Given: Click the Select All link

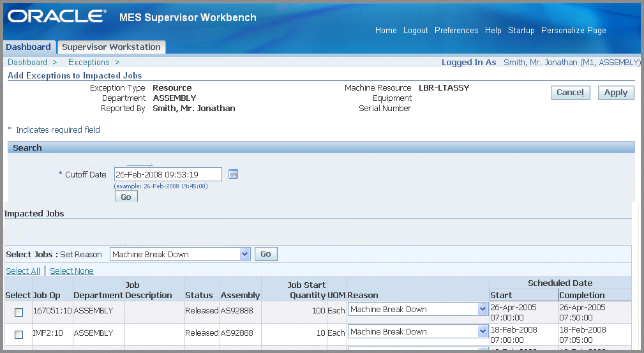Looking at the screenshot, I should [23, 271].
